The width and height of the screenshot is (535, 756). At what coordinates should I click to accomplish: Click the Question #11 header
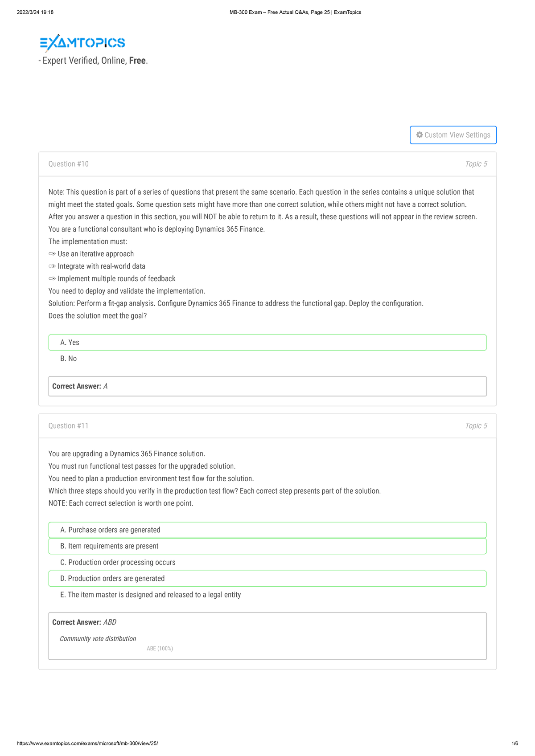[69, 425]
